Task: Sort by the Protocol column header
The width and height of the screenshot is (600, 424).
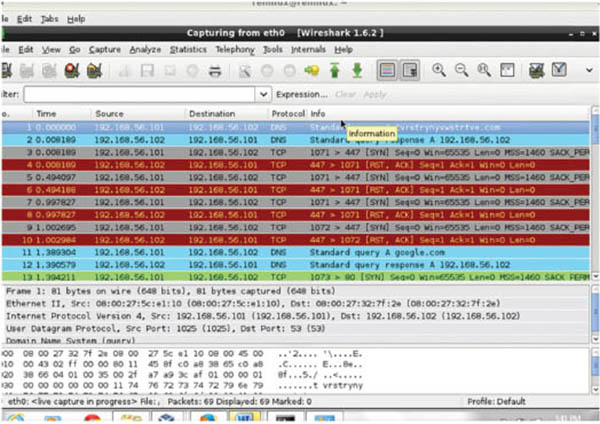Action: [x=288, y=114]
